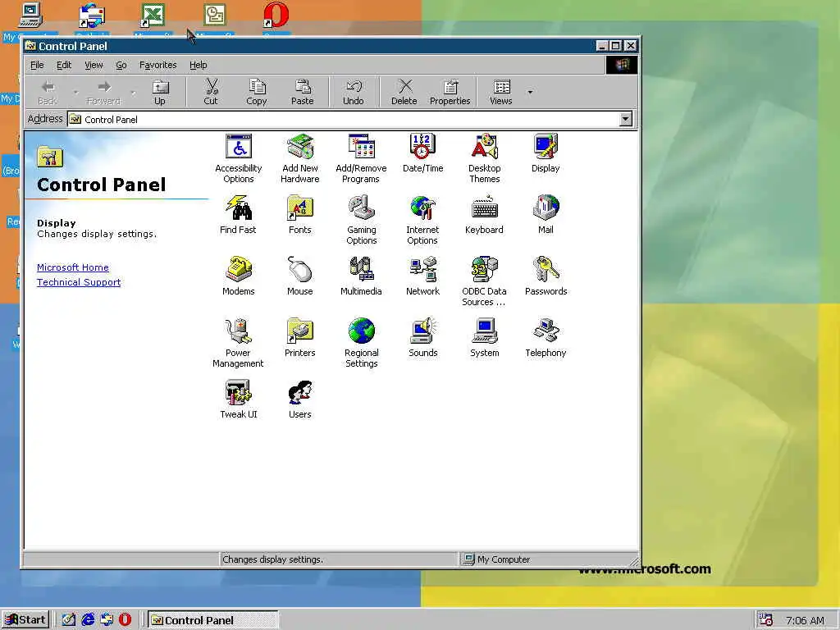
Task: Launch Opera from Quick Launch
Action: pos(125,620)
